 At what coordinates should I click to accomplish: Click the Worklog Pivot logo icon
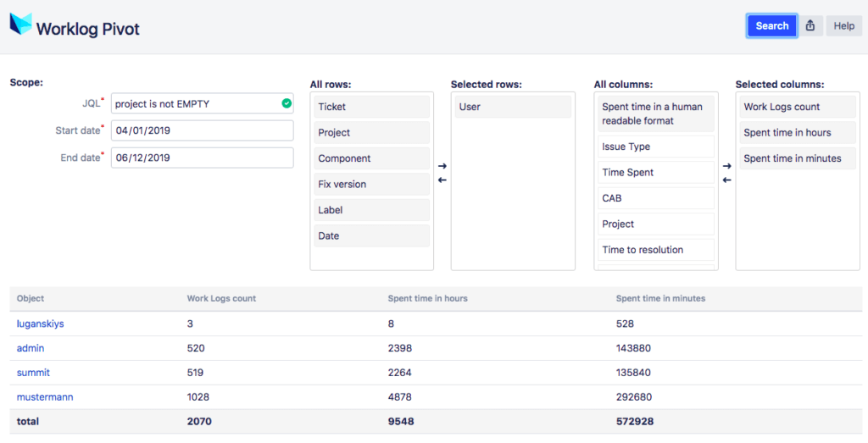[x=21, y=25]
